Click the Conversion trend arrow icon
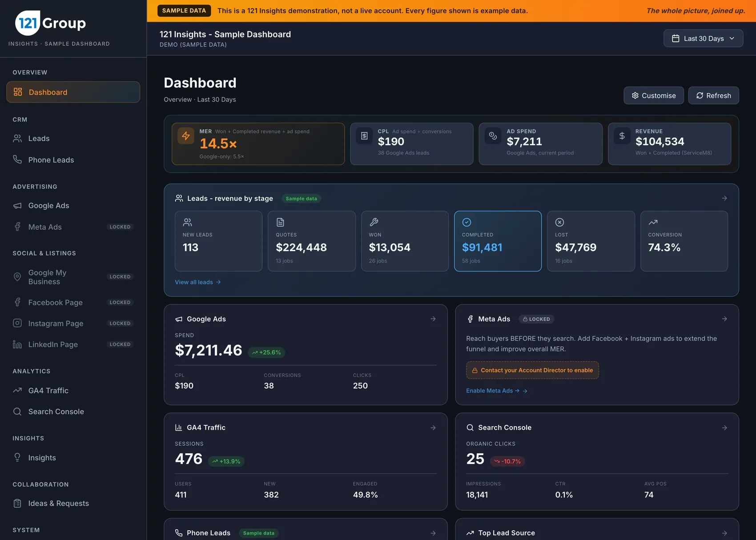The height and width of the screenshot is (540, 756). [x=653, y=222]
